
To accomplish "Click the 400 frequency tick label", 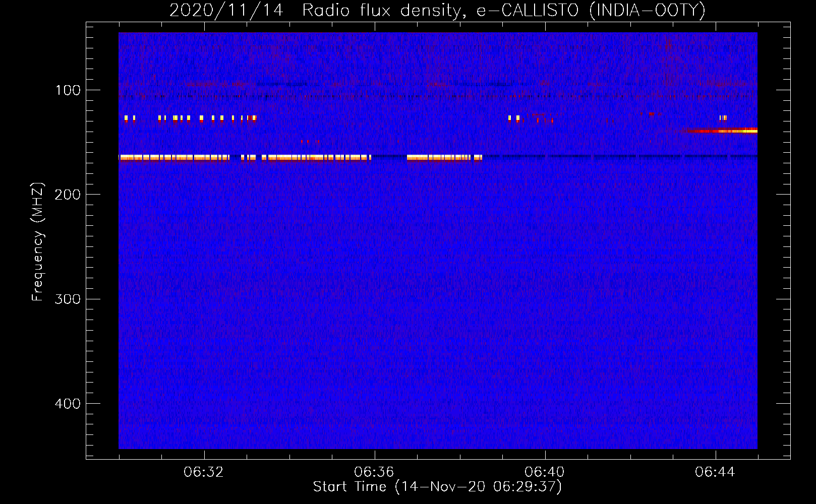I will pos(68,404).
